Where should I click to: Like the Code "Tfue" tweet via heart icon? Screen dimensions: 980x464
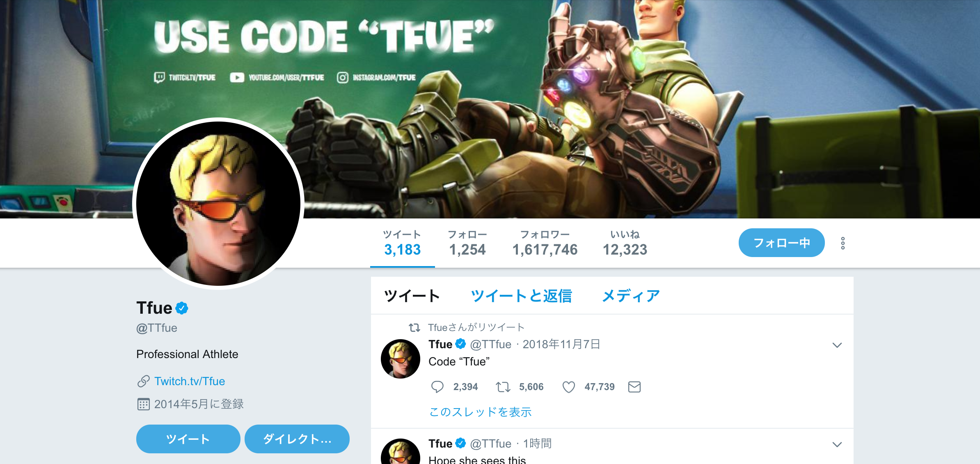click(x=568, y=387)
